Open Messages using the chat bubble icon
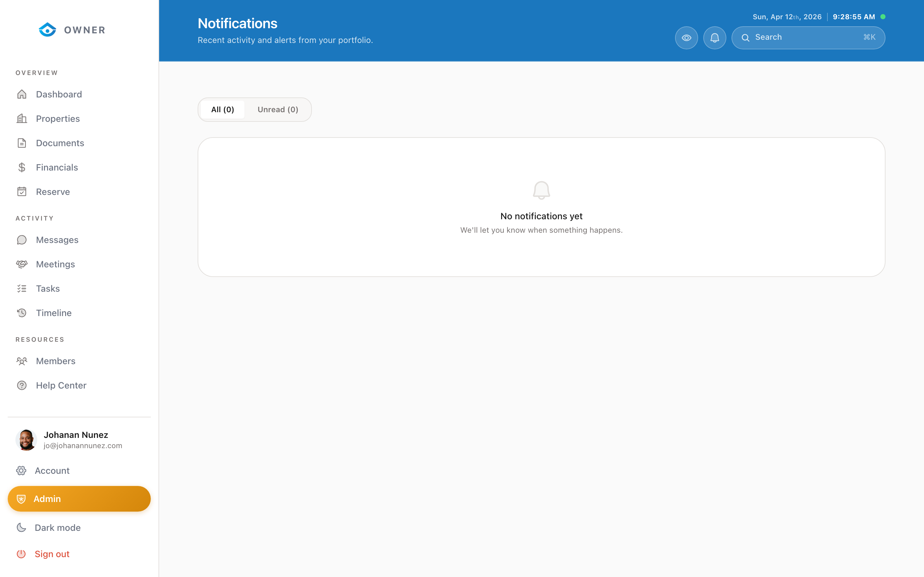 pos(22,240)
